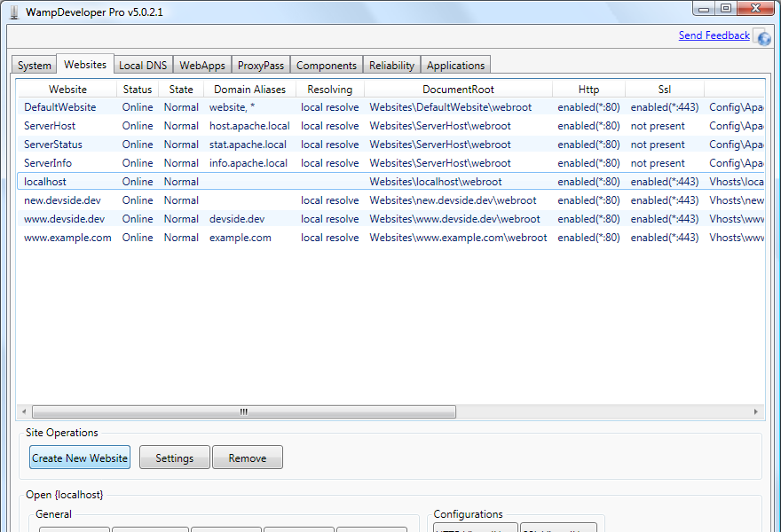Click the horizontal scrollbar right arrow

point(756,411)
